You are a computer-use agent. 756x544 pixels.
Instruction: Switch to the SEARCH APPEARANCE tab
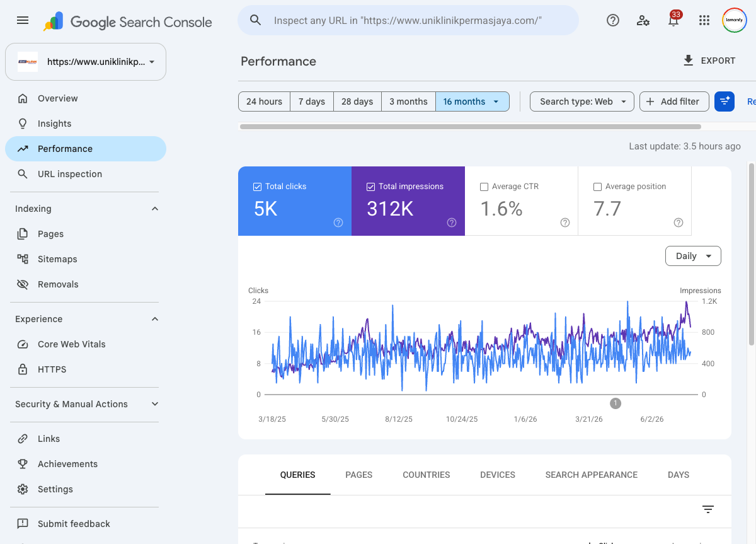[592, 475]
